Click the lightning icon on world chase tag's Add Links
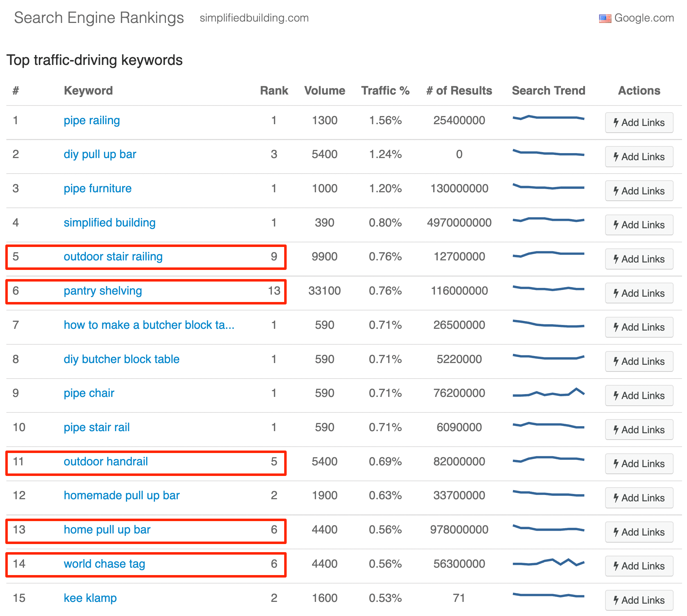This screenshot has width=687, height=616. (x=616, y=566)
